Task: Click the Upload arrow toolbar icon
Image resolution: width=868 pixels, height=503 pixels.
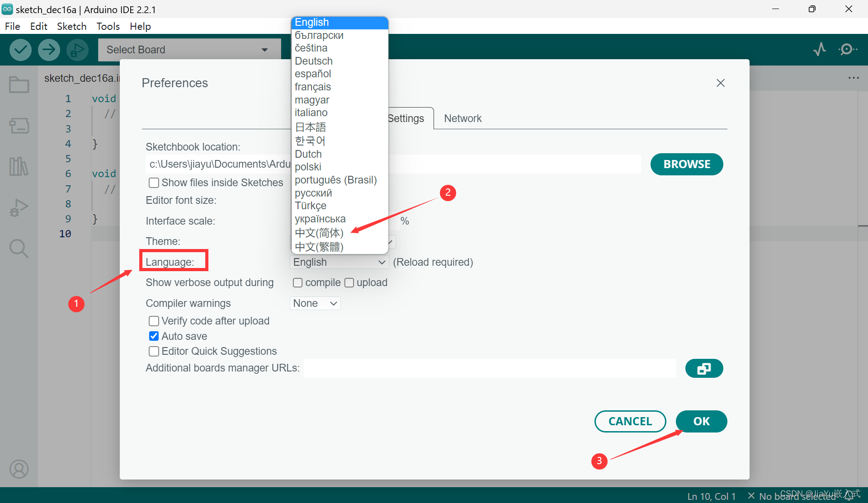Action: (49, 50)
